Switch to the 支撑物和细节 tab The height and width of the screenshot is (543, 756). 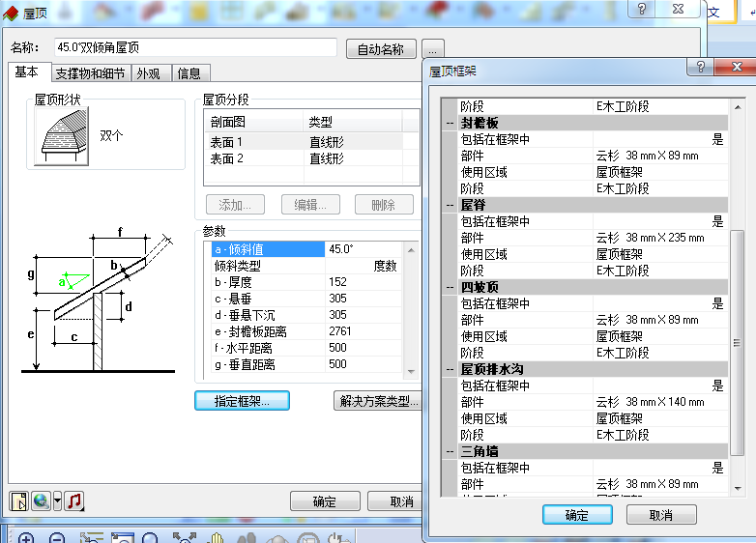tap(90, 73)
